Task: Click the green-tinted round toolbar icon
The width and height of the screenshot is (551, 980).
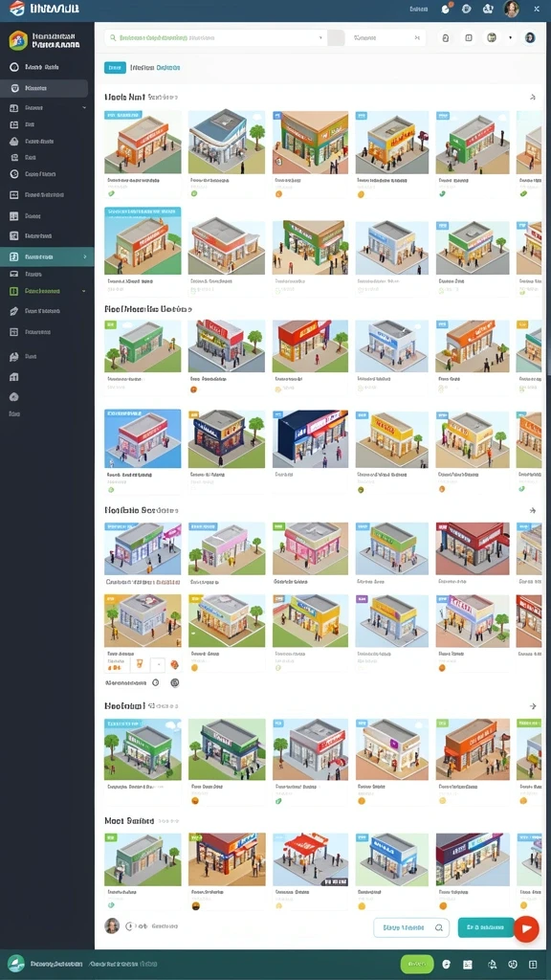Action: [x=492, y=38]
